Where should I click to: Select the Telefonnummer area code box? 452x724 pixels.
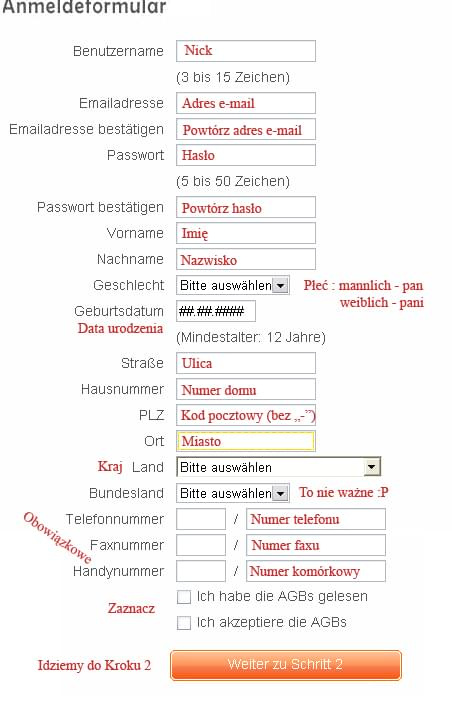click(x=201, y=519)
